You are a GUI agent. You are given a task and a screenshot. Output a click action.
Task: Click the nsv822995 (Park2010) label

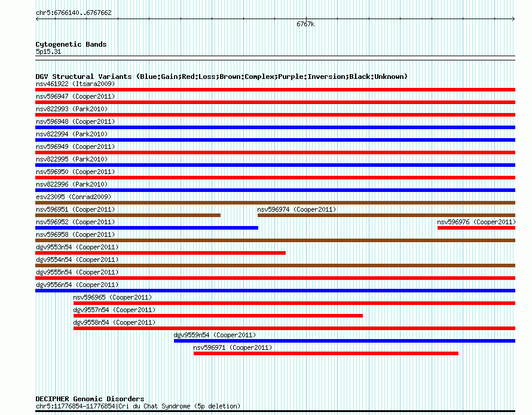[x=72, y=159]
